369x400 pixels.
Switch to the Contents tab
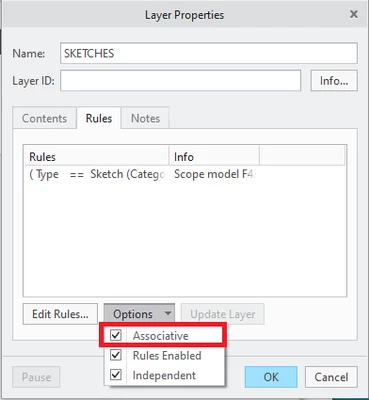coord(44,118)
